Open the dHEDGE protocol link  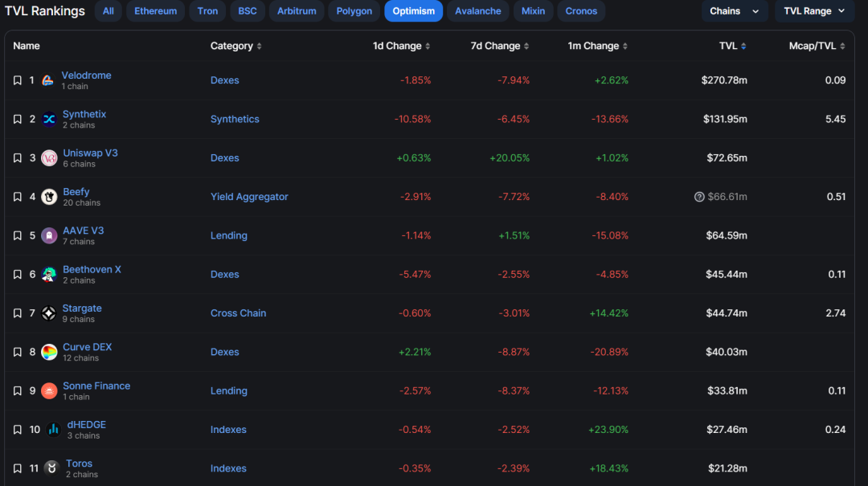[x=86, y=425]
